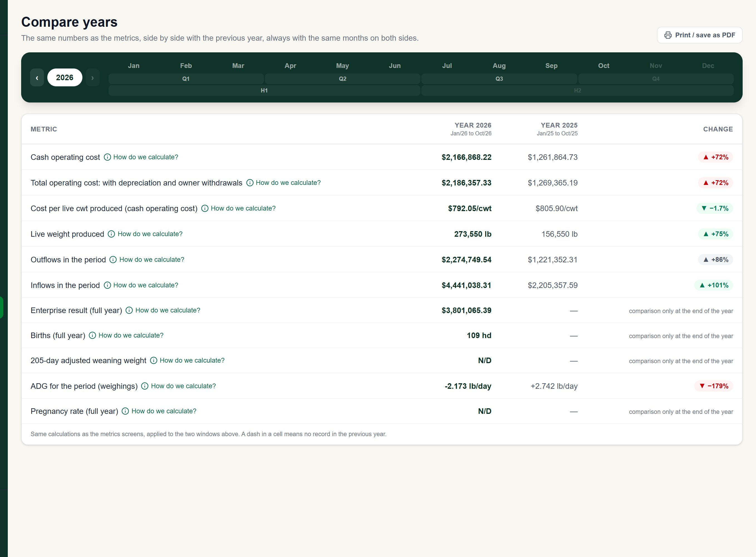
Task: Select the May month
Action: 343,66
